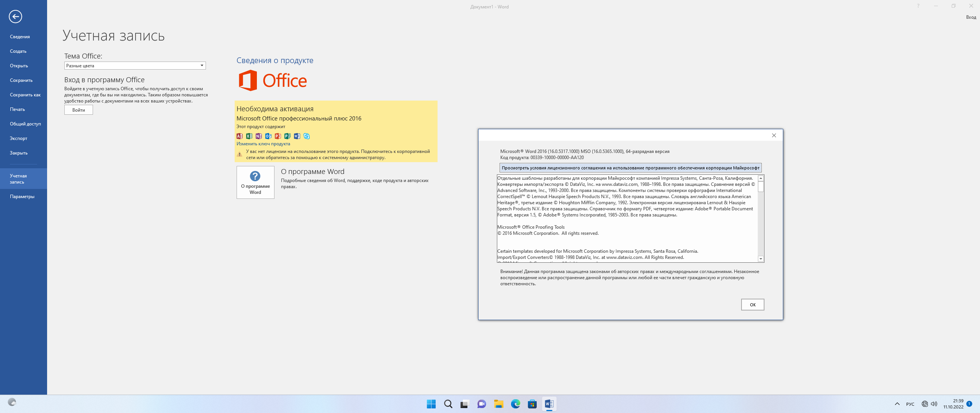The width and height of the screenshot is (980, 413).
Task: Click the О программе Word button
Action: pyautogui.click(x=255, y=182)
